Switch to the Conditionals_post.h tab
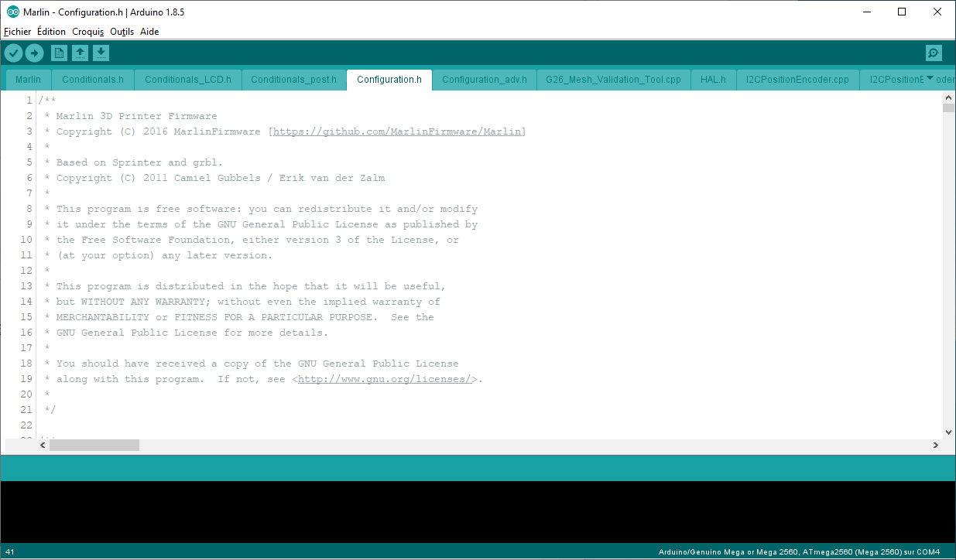The width and height of the screenshot is (956, 560). pos(294,80)
